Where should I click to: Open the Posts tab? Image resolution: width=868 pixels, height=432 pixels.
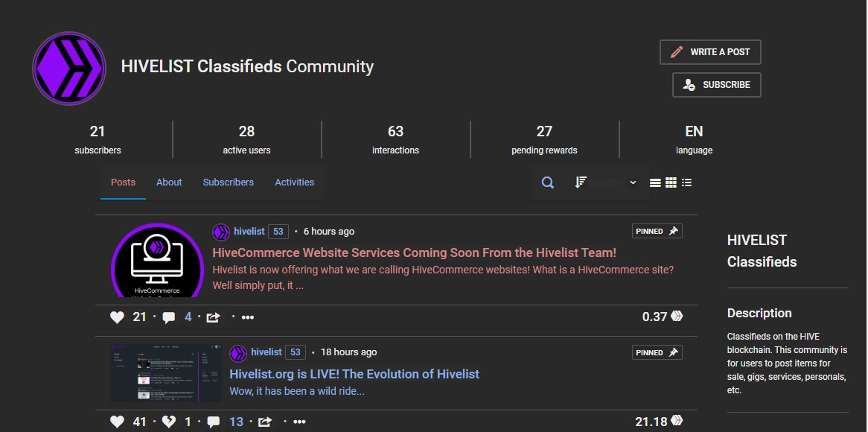point(123,182)
